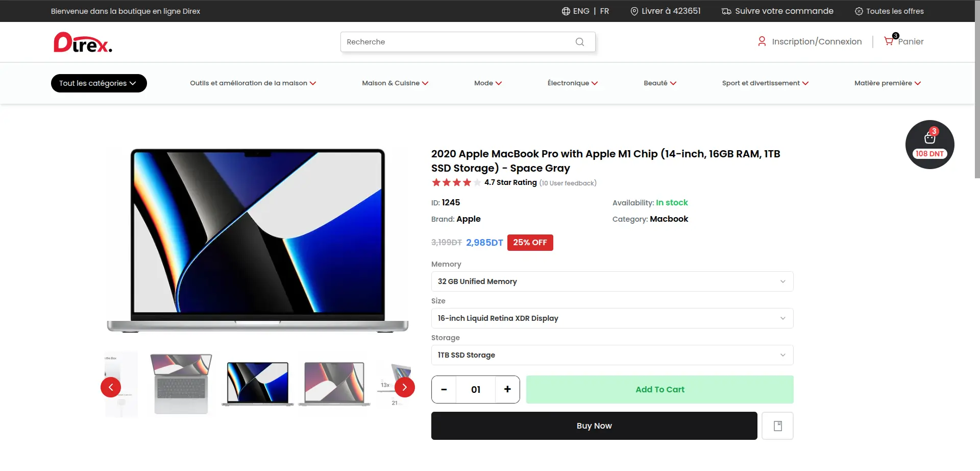Open the Électronique category menu

pos(572,83)
